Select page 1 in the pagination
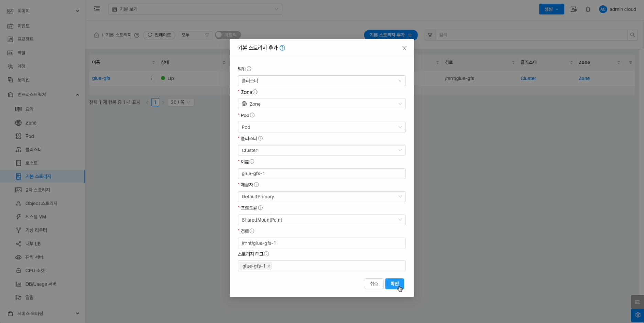Viewport: 644px width, 323px height. [155, 102]
